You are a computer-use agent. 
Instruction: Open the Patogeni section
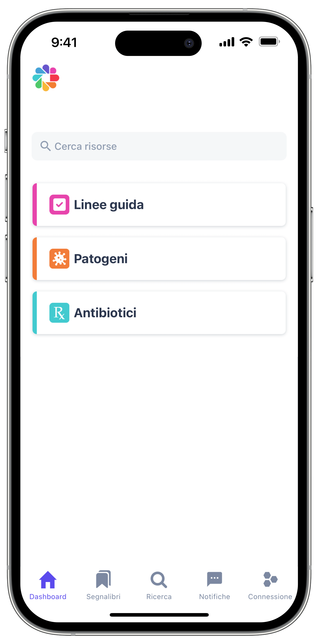tap(159, 258)
